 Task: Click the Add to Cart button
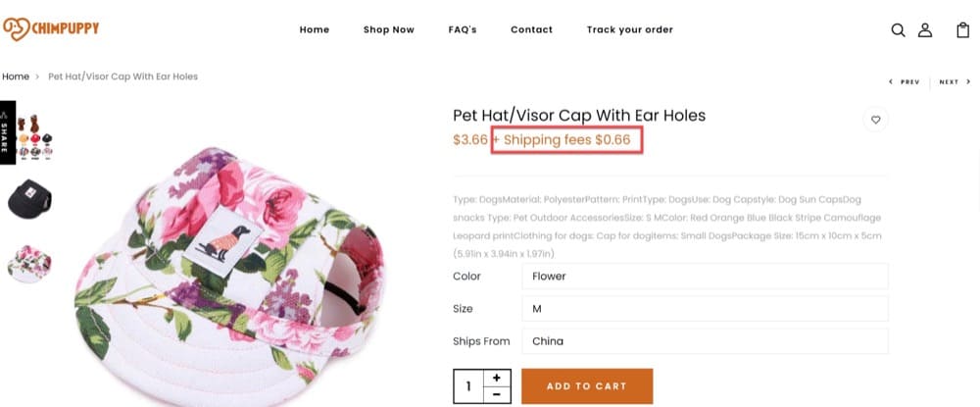tap(586, 386)
